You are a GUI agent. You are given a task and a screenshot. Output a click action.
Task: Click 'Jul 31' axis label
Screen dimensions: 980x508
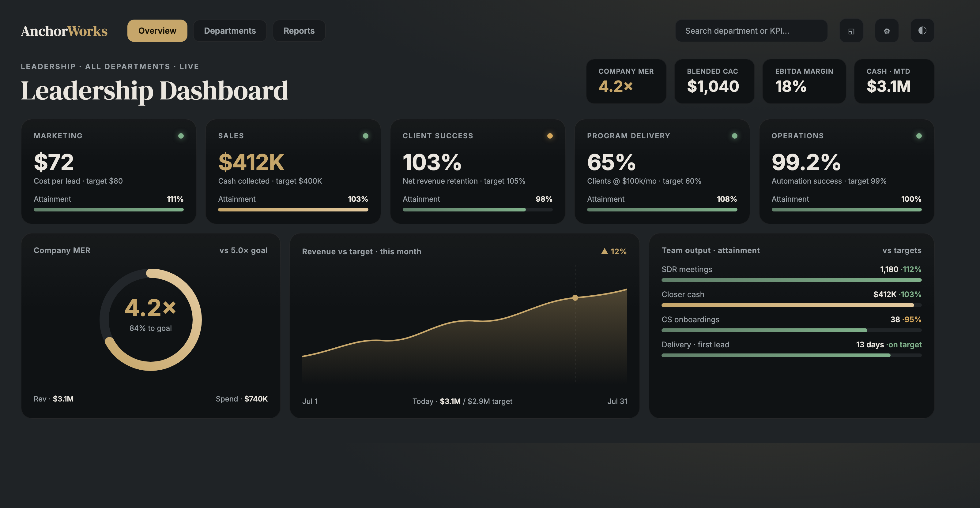click(617, 401)
